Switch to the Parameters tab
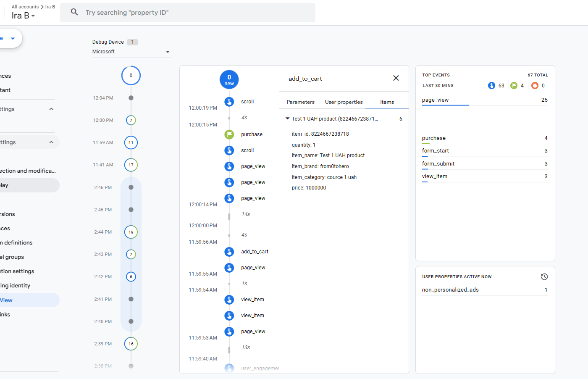 point(300,102)
